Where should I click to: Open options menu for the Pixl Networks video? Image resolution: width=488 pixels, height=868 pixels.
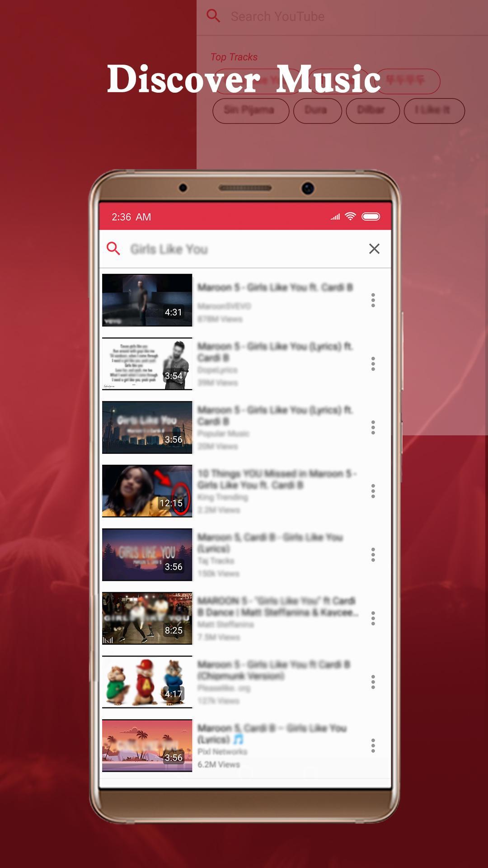pos(373,745)
